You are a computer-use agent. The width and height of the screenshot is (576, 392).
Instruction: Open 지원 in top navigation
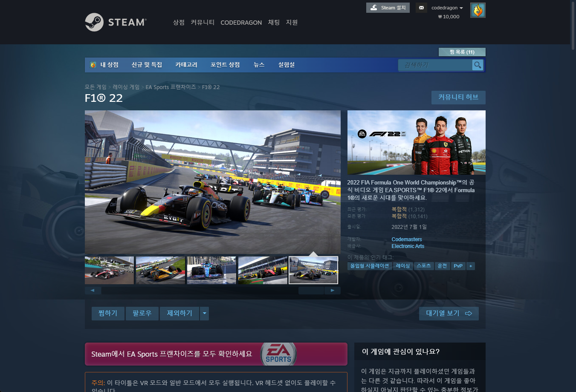pos(292,22)
